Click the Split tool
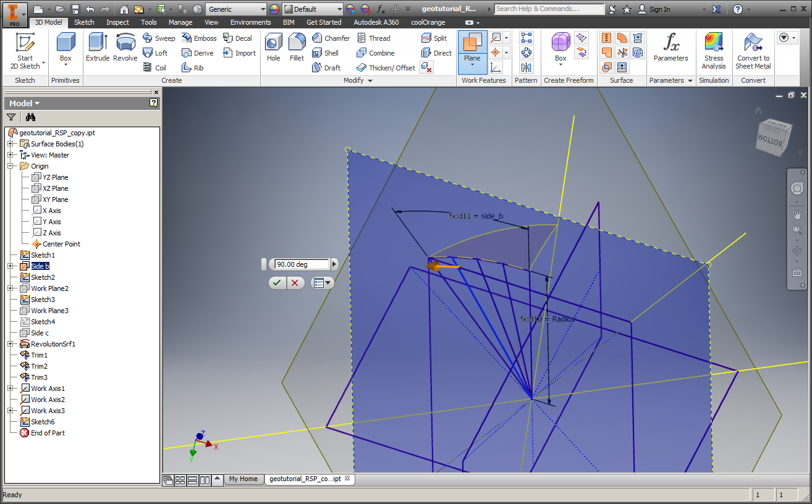Image resolution: width=812 pixels, height=504 pixels. tap(434, 38)
